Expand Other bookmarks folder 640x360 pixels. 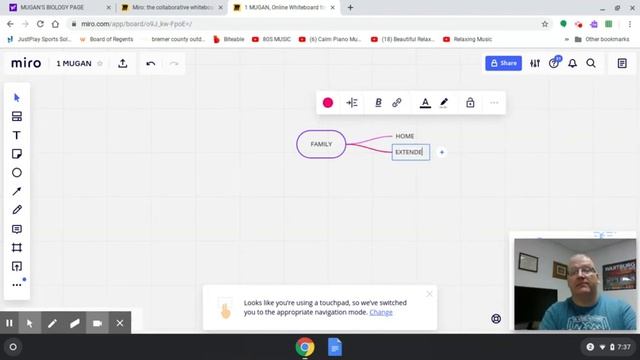[x=602, y=39]
